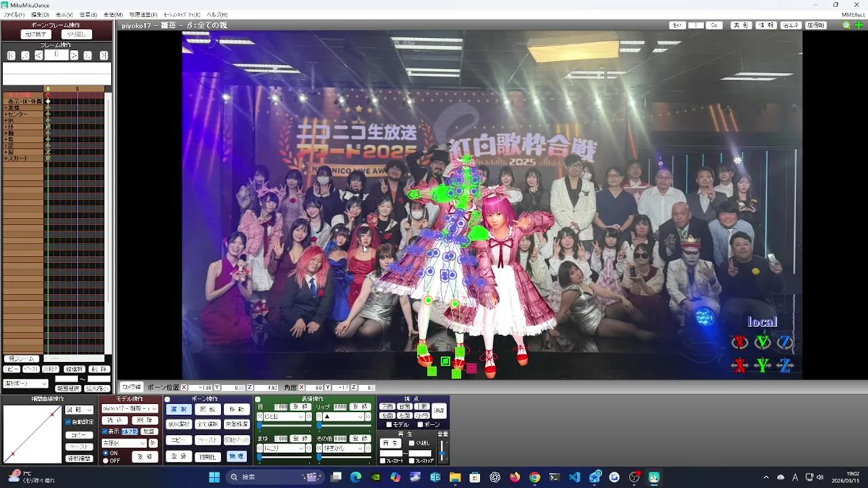This screenshot has height=488, width=868.
Task: Open the Windows Start menu
Action: point(214,477)
